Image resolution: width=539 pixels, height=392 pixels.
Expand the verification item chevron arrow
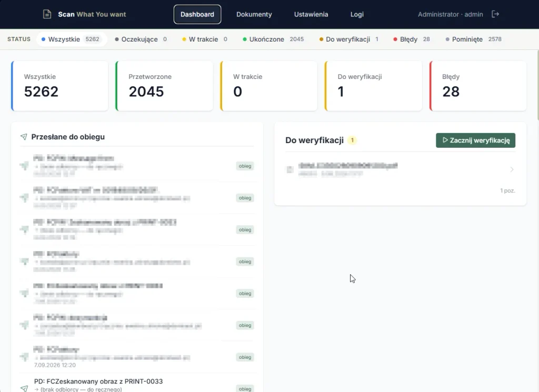tap(512, 169)
